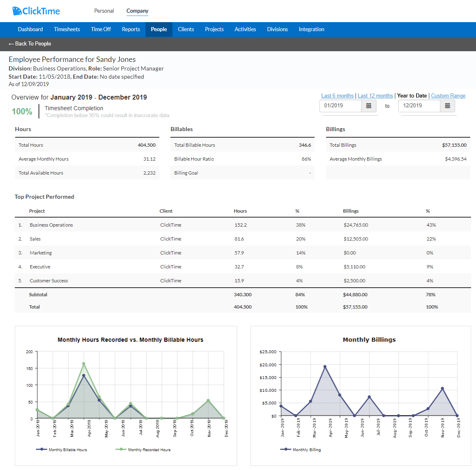Click the start date 01/2019 field
Image resolution: width=476 pixels, height=470 pixels.
click(x=340, y=106)
